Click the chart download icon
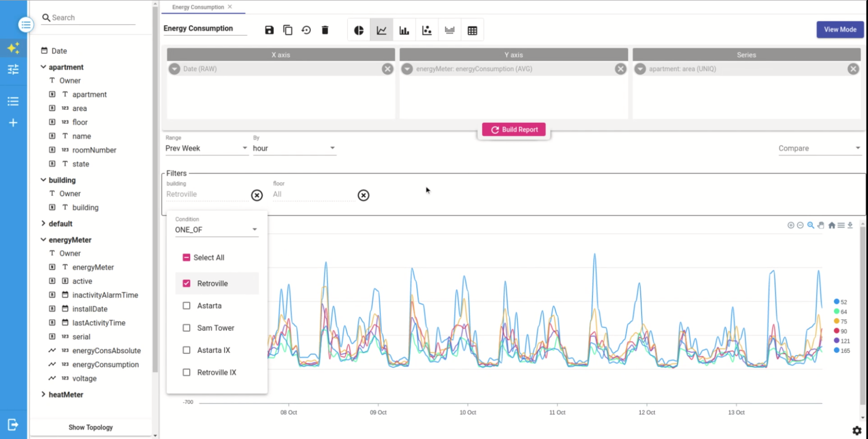Image resolution: width=868 pixels, height=439 pixels. click(x=850, y=226)
